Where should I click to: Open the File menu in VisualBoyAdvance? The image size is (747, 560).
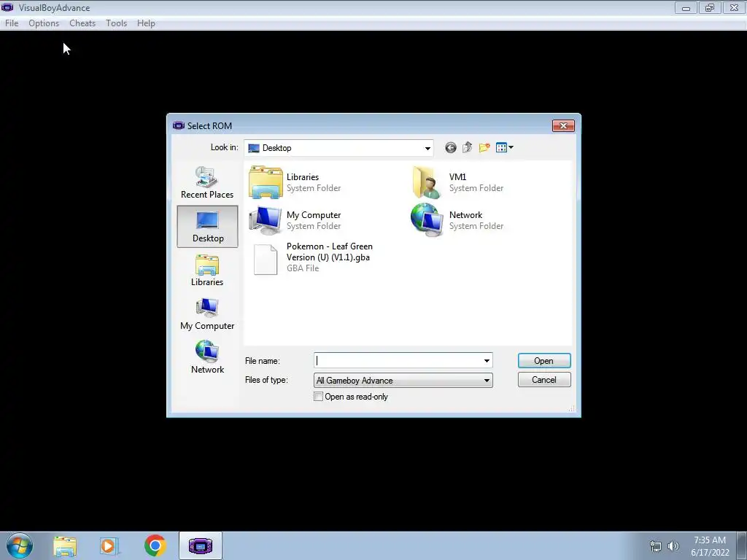(x=12, y=23)
